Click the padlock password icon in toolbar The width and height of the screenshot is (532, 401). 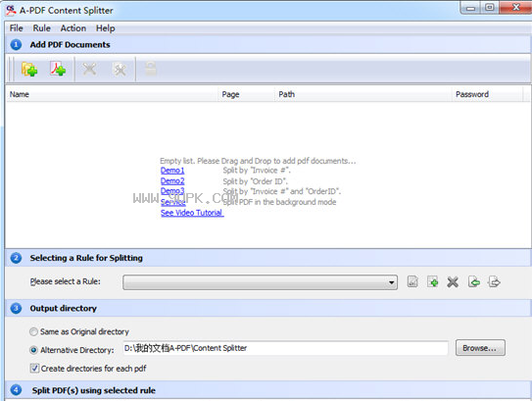click(x=151, y=69)
